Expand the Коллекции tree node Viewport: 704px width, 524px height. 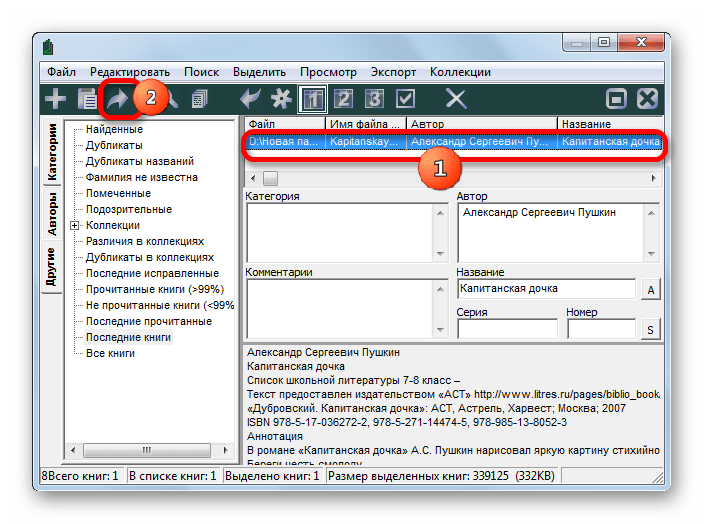click(x=75, y=225)
